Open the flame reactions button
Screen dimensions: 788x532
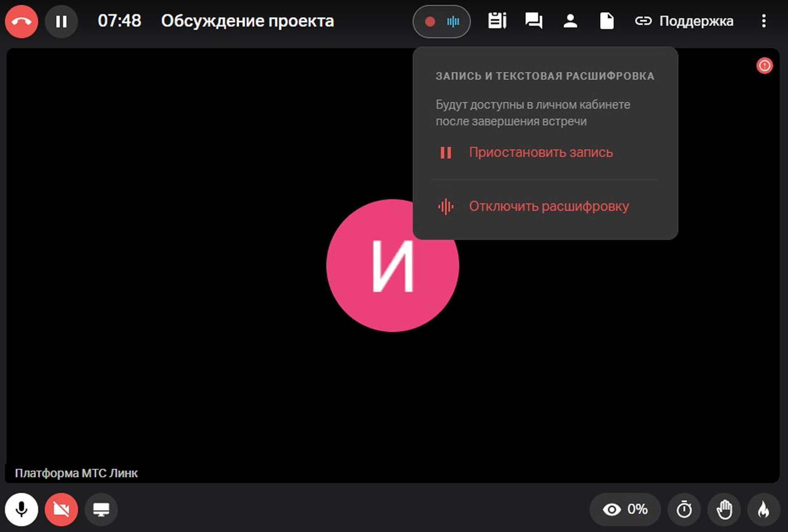[763, 509]
